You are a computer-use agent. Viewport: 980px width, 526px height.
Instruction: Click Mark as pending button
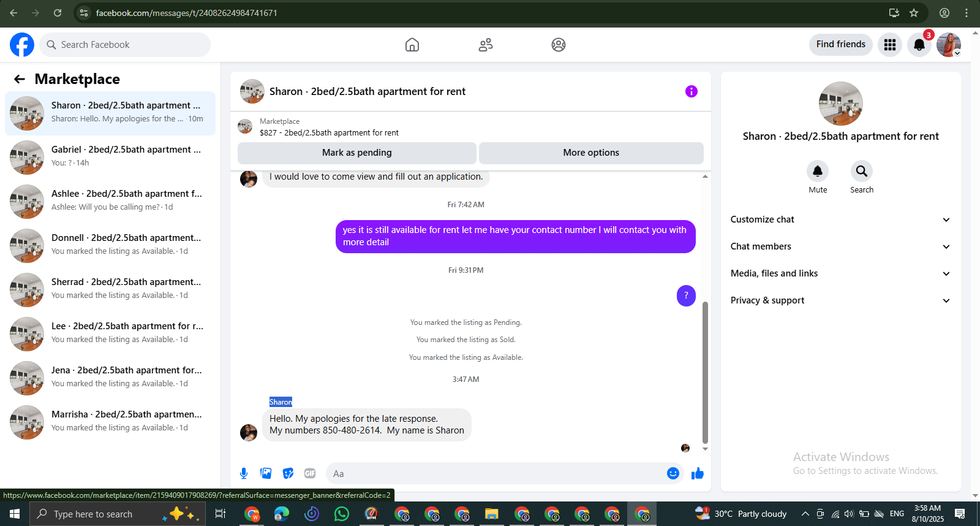coord(357,153)
